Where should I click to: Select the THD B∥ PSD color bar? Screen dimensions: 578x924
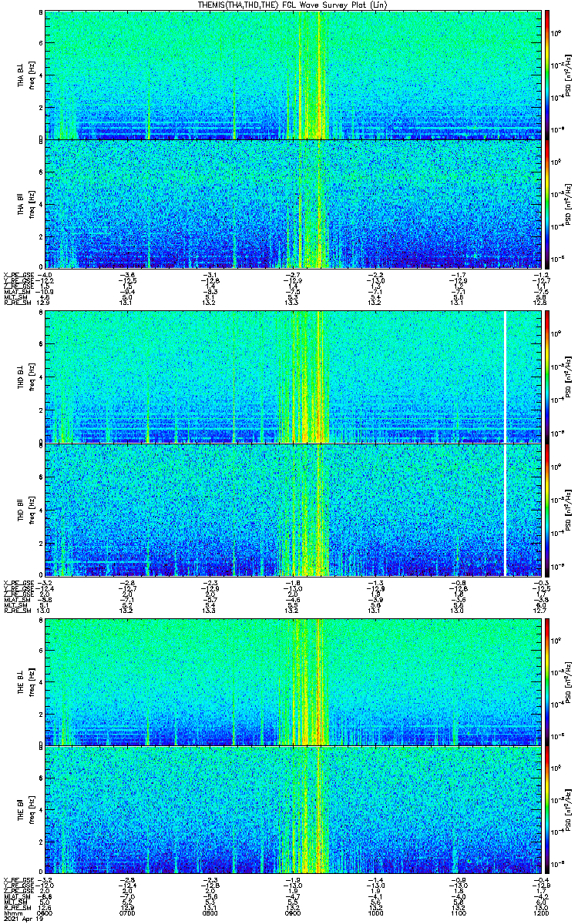(x=547, y=510)
